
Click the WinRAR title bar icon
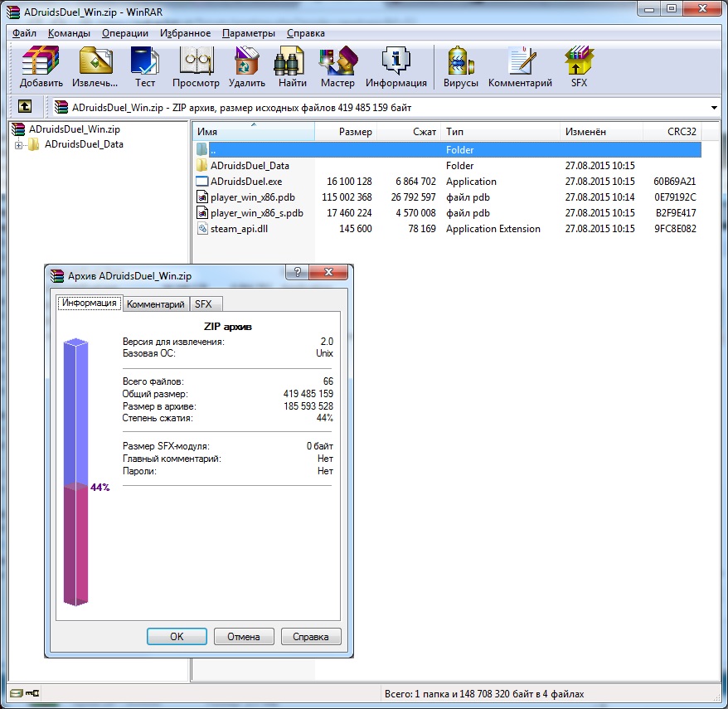(13, 12)
